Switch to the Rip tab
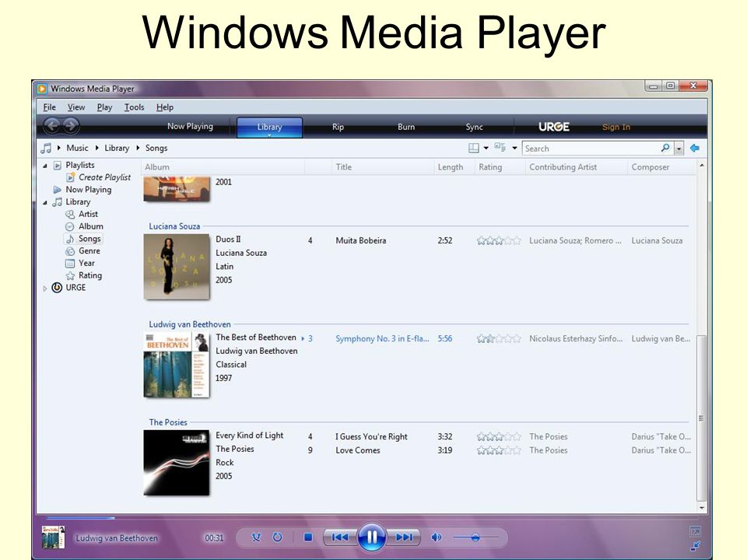This screenshot has height=560, width=747. (x=338, y=127)
